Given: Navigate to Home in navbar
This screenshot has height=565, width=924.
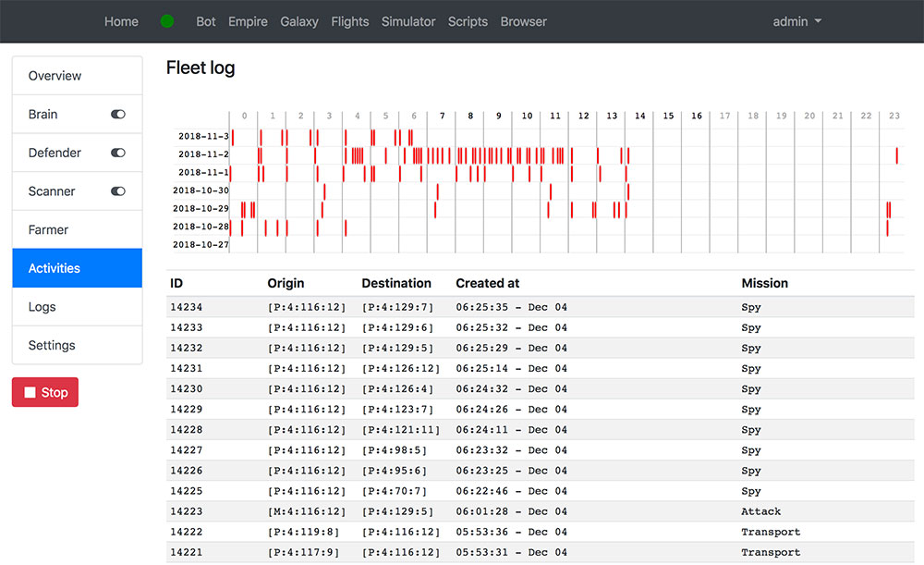Looking at the screenshot, I should (x=121, y=21).
